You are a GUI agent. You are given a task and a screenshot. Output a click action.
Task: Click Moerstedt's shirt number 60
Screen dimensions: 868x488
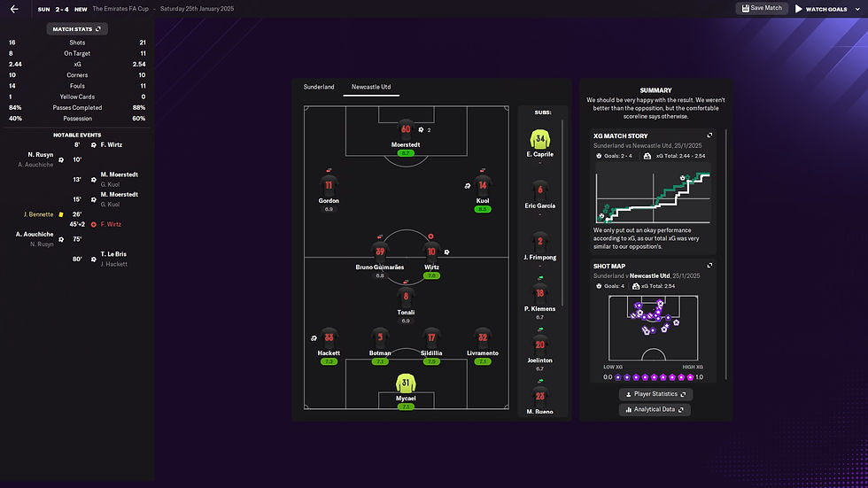406,129
